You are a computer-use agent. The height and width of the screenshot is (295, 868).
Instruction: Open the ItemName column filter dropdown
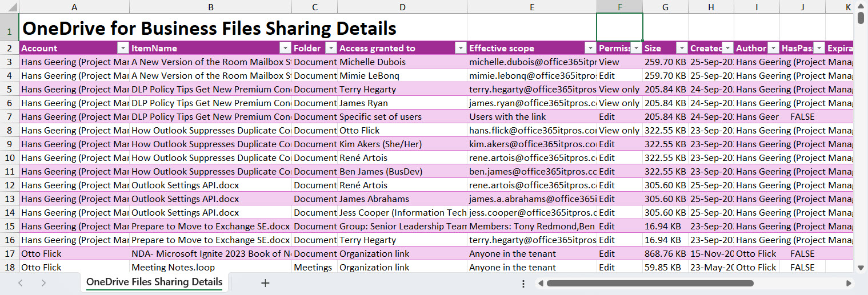point(285,48)
